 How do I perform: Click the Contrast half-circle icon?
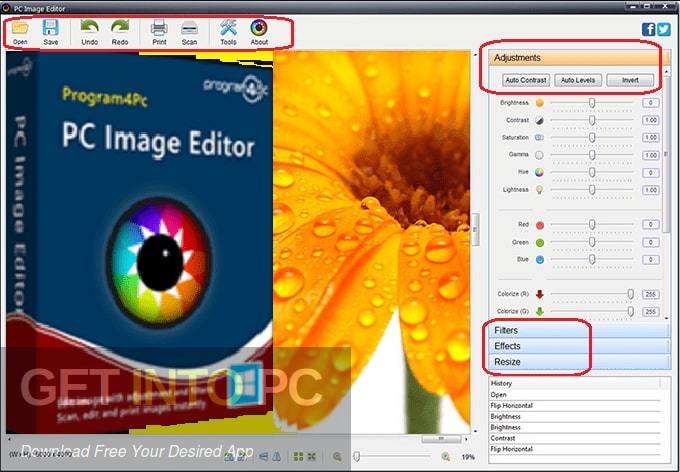pos(539,121)
